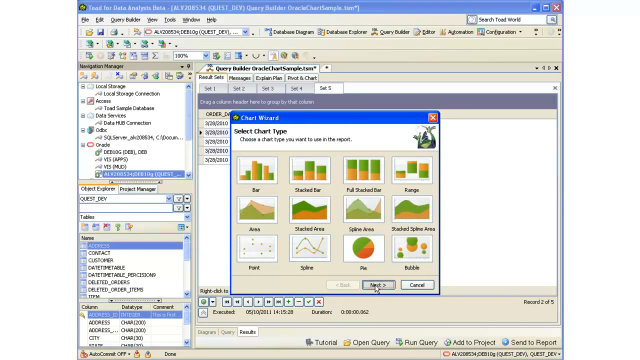The image size is (640, 360).
Task: Select the Bar chart type
Action: [257, 170]
